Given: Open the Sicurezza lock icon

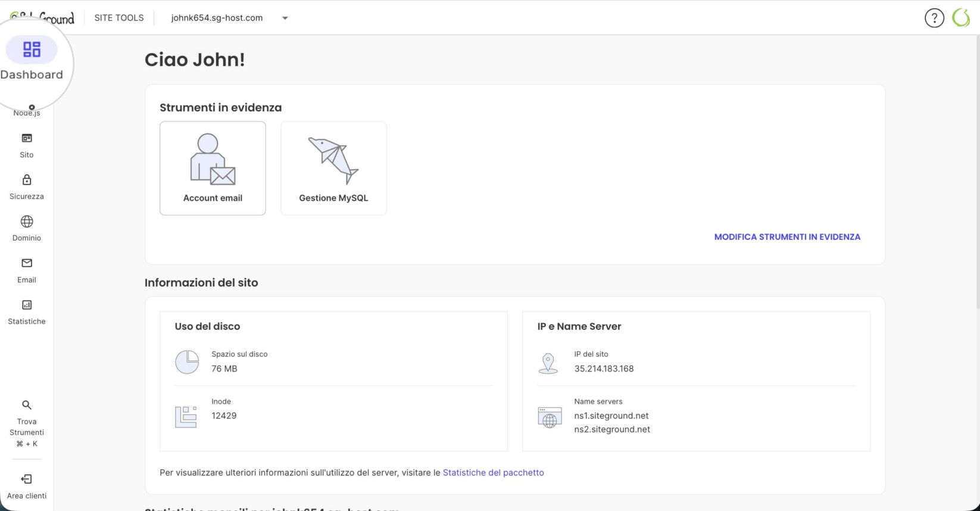Looking at the screenshot, I should (x=27, y=180).
